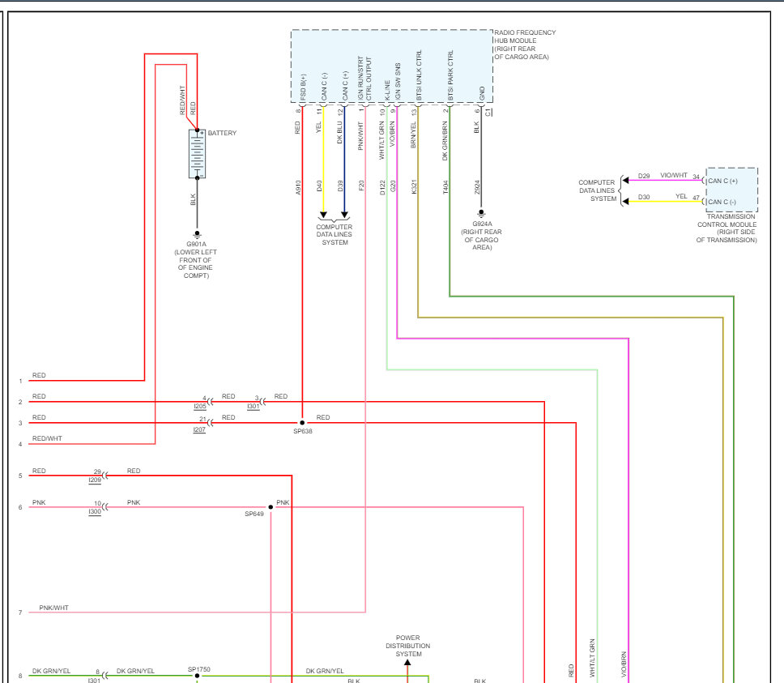Select splice point SP638
The height and width of the screenshot is (683, 784).
tap(302, 422)
